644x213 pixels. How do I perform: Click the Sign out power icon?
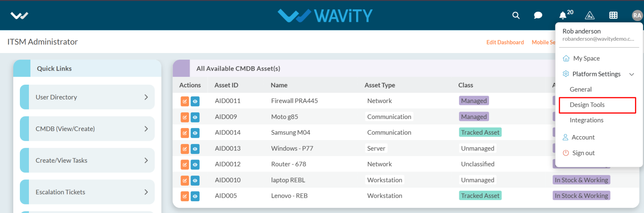(x=566, y=153)
